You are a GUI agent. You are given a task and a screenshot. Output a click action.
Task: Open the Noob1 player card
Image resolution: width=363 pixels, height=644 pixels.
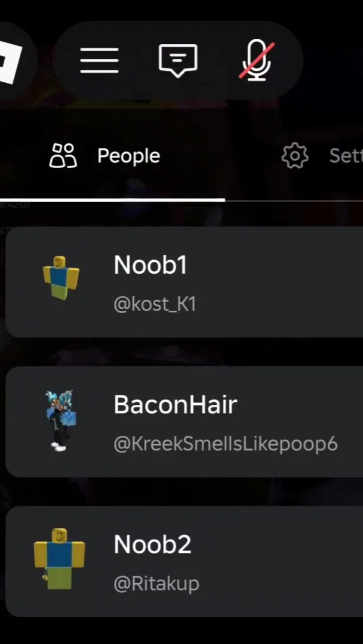point(184,281)
